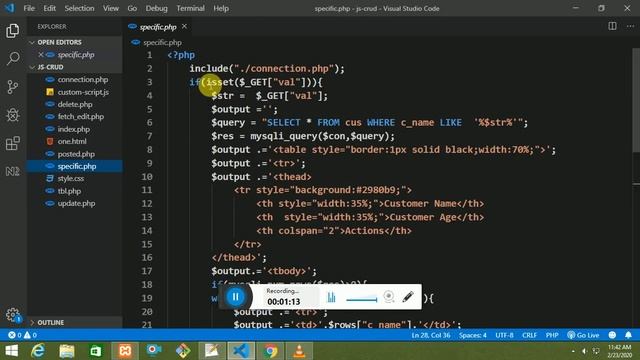Open update.php in explorer
The width and height of the screenshot is (640, 360).
pyautogui.click(x=76, y=203)
